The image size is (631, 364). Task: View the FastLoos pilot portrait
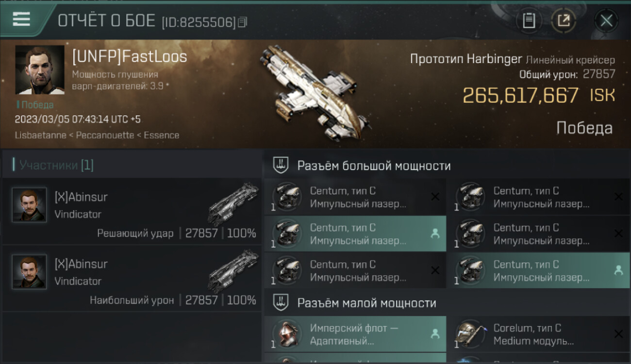point(40,69)
